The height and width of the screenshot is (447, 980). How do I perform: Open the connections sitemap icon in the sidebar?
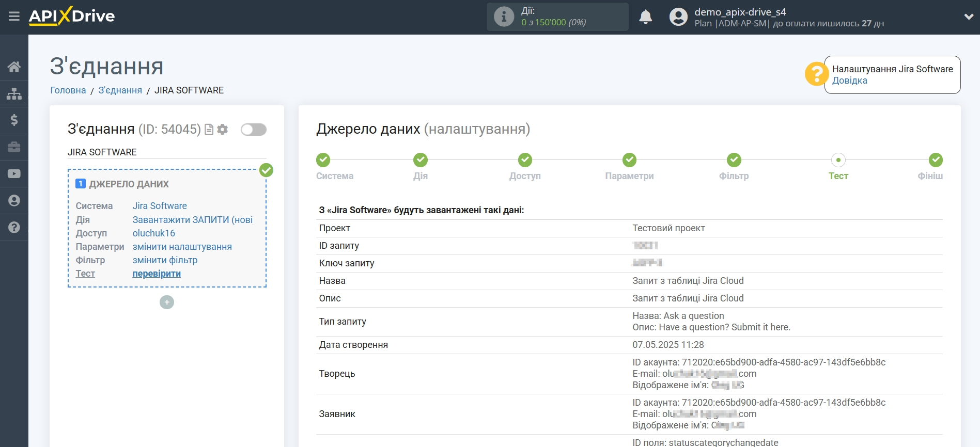[x=14, y=93]
